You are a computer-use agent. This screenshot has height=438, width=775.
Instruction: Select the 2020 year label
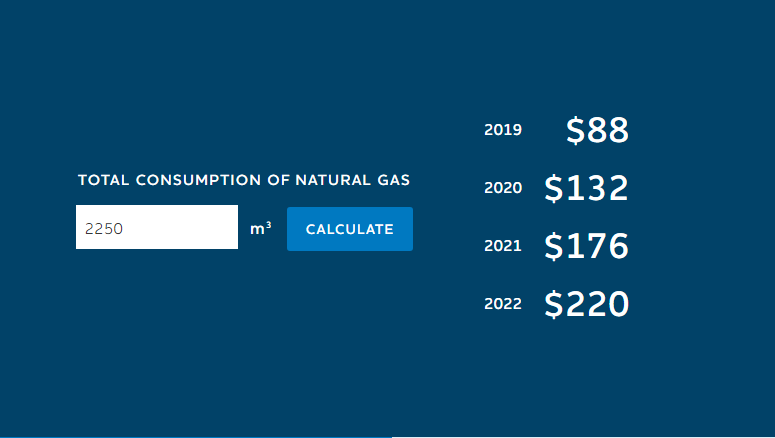coord(503,188)
